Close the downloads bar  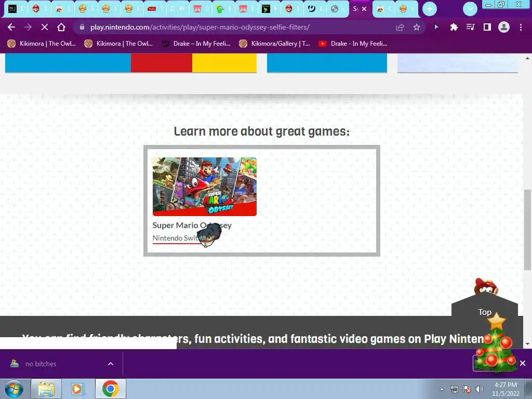tap(523, 363)
